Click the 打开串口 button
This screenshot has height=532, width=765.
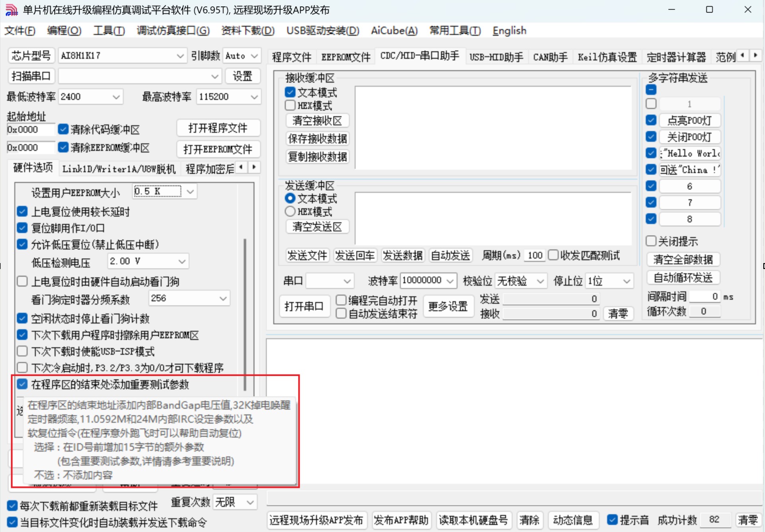click(x=304, y=306)
